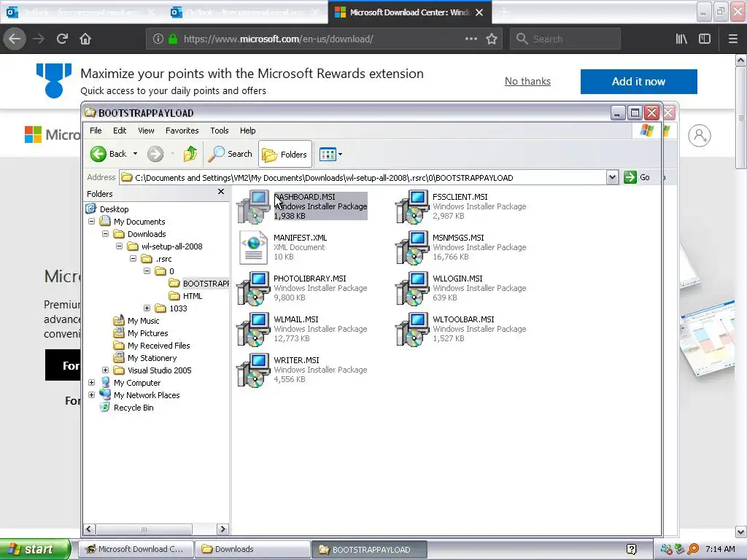
Task: Collapse the .rsrc tree node
Action: (133, 259)
